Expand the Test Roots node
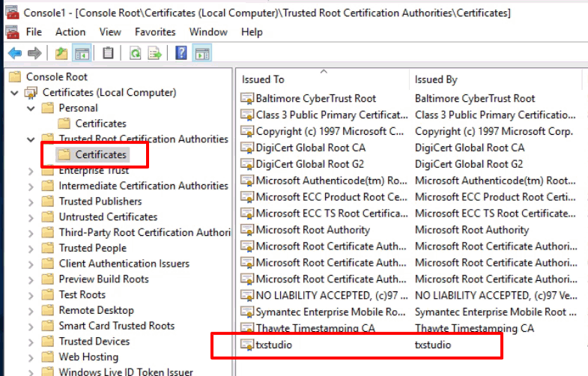The width and height of the screenshot is (588, 376). 31,295
